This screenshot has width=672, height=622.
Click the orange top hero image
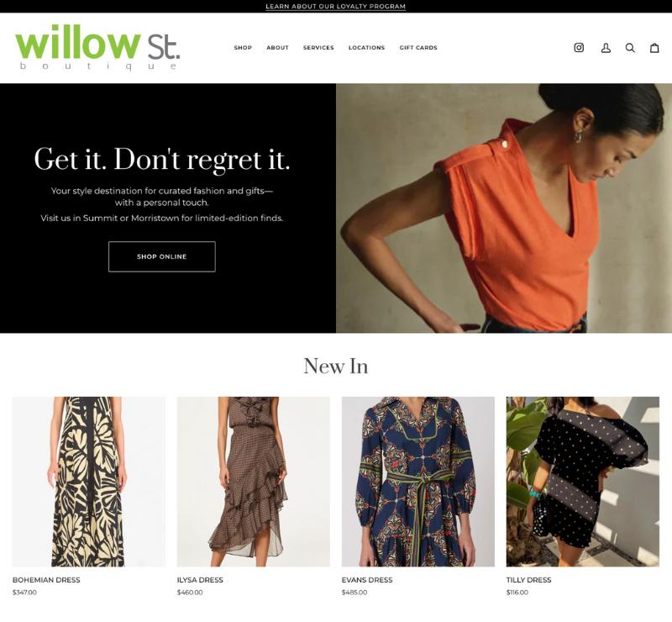(504, 208)
